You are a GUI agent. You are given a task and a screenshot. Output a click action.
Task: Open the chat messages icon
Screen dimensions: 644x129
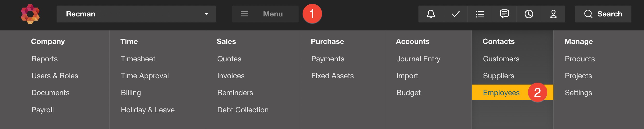[x=504, y=14]
